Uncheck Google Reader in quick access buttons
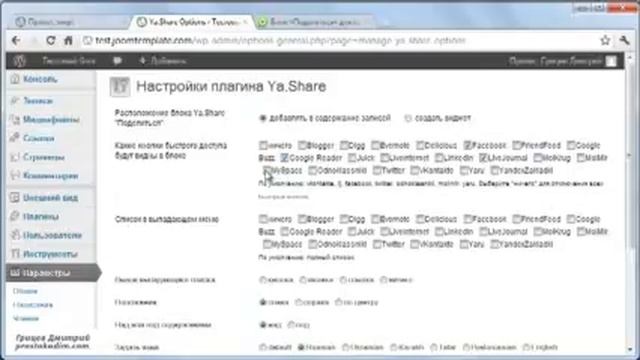Screen dimensions: 640x360 pyautogui.click(x=284, y=158)
